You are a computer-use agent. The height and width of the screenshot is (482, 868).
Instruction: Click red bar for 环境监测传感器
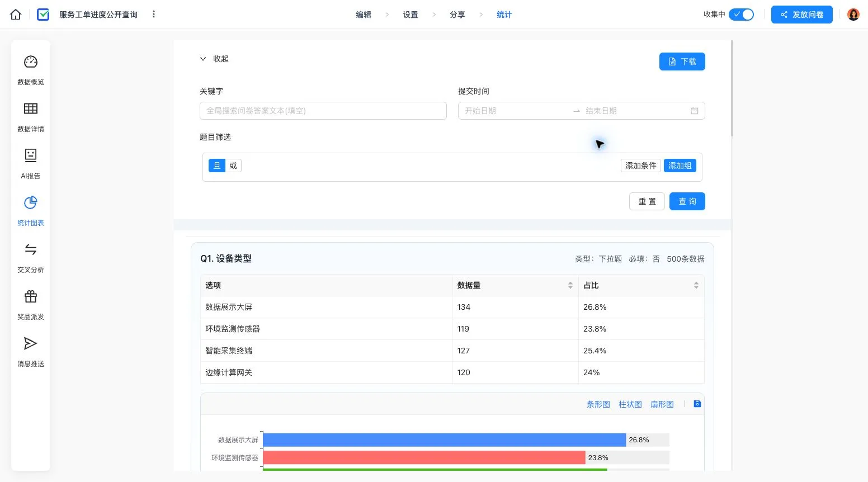[424, 458]
